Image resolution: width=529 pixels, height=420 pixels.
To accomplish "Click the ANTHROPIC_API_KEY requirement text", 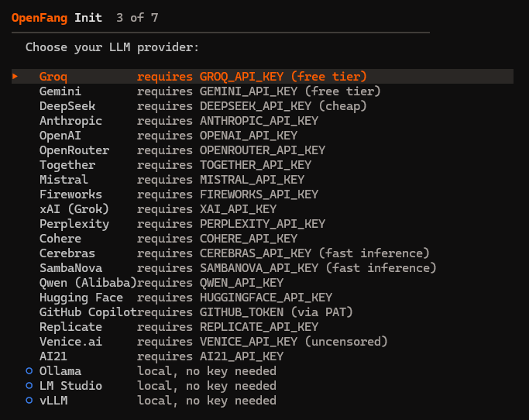I will coord(228,121).
